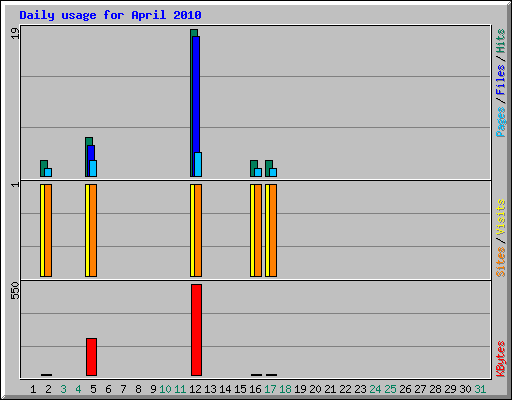The image size is (512, 400).
Task: Select the cyan Pages bar for day 2
Action: click(x=48, y=172)
